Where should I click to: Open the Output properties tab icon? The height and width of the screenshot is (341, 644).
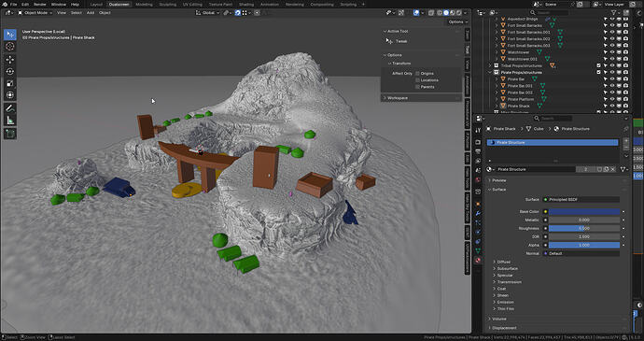[x=478, y=151]
